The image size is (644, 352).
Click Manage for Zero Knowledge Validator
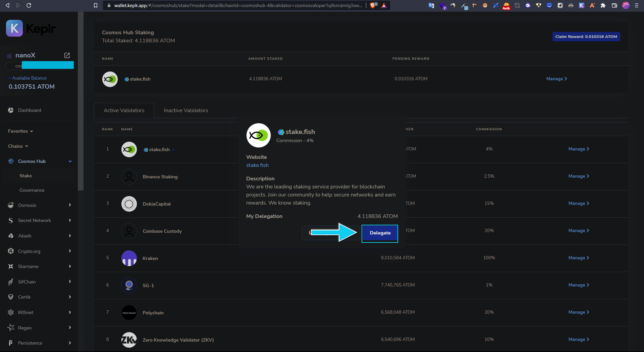tap(579, 340)
